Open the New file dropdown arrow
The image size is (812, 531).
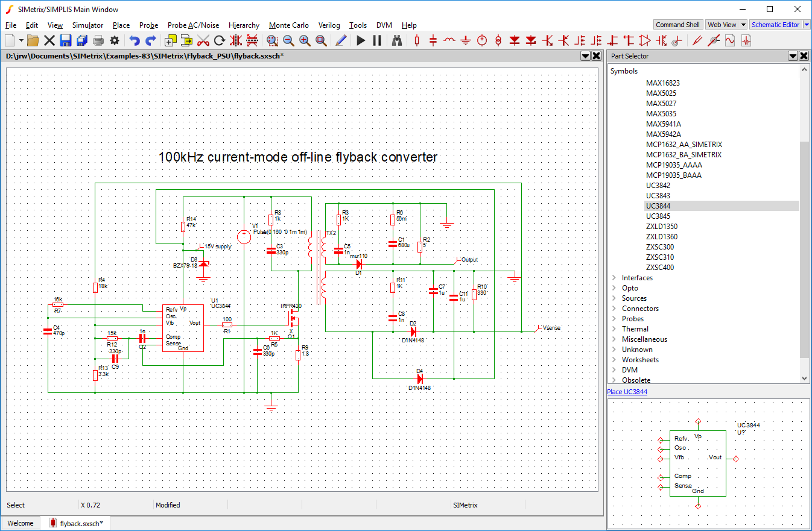click(21, 40)
